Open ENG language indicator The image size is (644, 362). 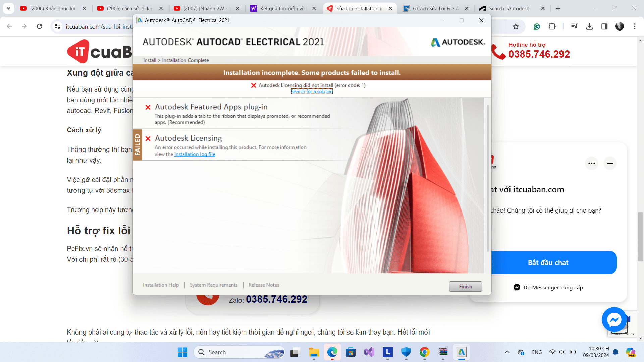(x=537, y=352)
